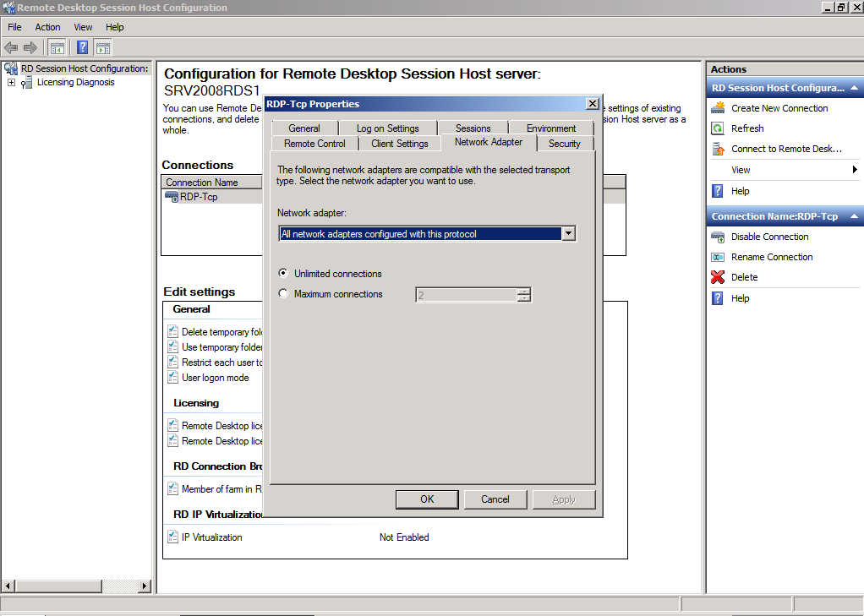Switch to the Log on Settings tab
This screenshot has width=864, height=616.
387,128
